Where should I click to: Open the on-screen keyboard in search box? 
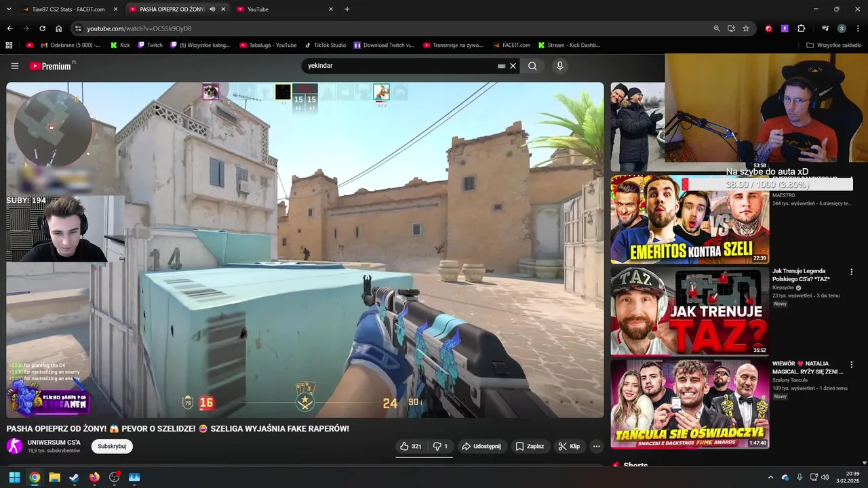501,66
